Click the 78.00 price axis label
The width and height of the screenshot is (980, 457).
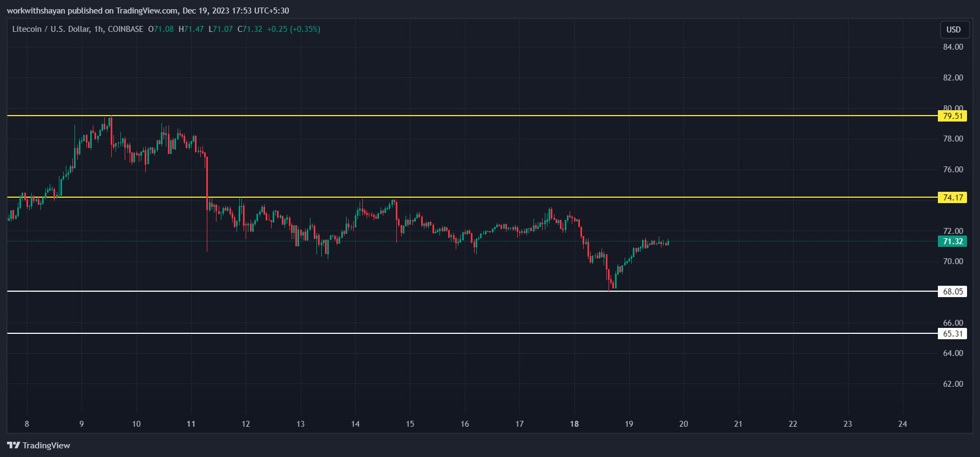click(x=953, y=139)
